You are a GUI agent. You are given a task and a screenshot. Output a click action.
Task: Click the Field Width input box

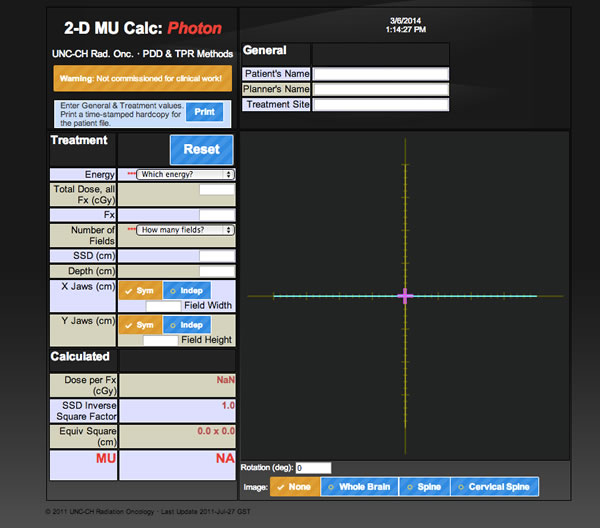coord(164,305)
